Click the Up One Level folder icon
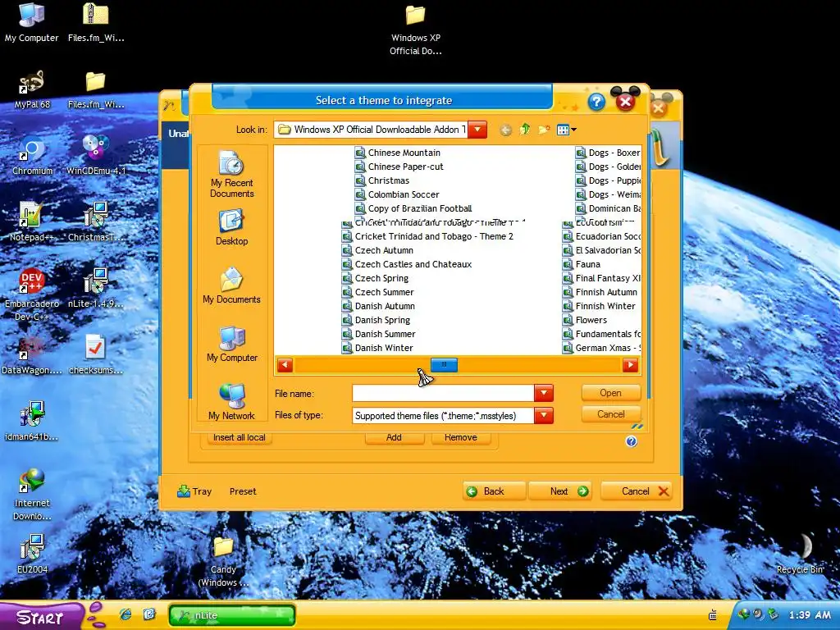 524,130
